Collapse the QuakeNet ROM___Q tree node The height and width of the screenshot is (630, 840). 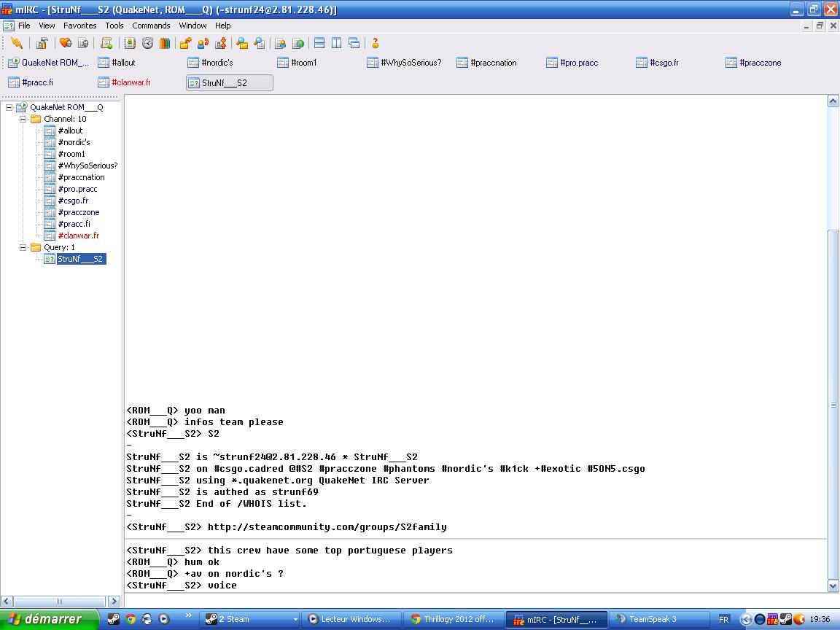pos(9,107)
